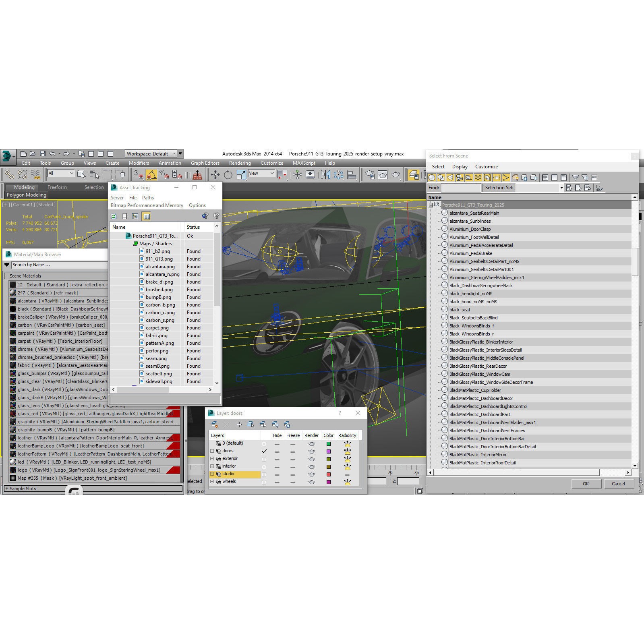The height and width of the screenshot is (644, 644).
Task: Open the selection filter 'All' dropdown
Action: click(61, 173)
